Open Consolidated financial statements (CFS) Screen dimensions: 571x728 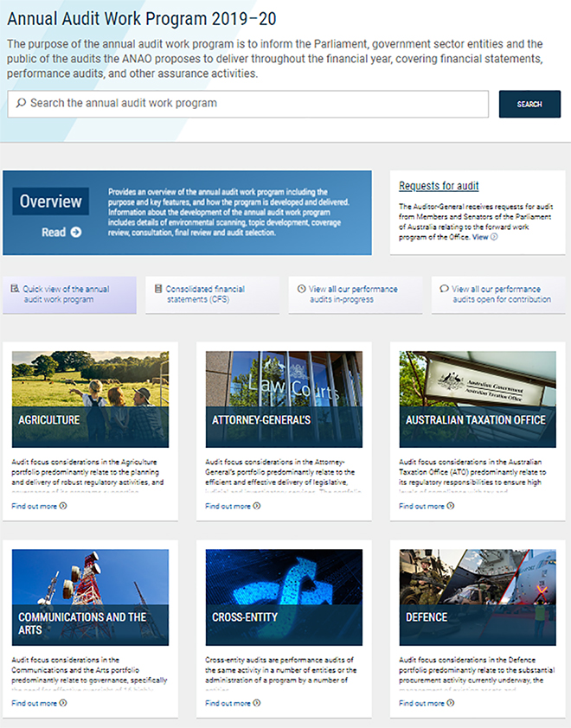(212, 295)
